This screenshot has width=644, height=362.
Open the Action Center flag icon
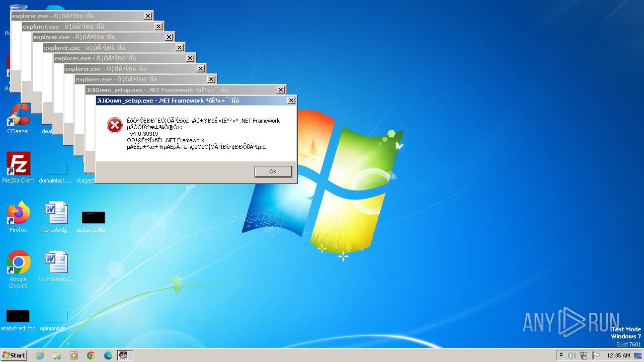(x=596, y=355)
